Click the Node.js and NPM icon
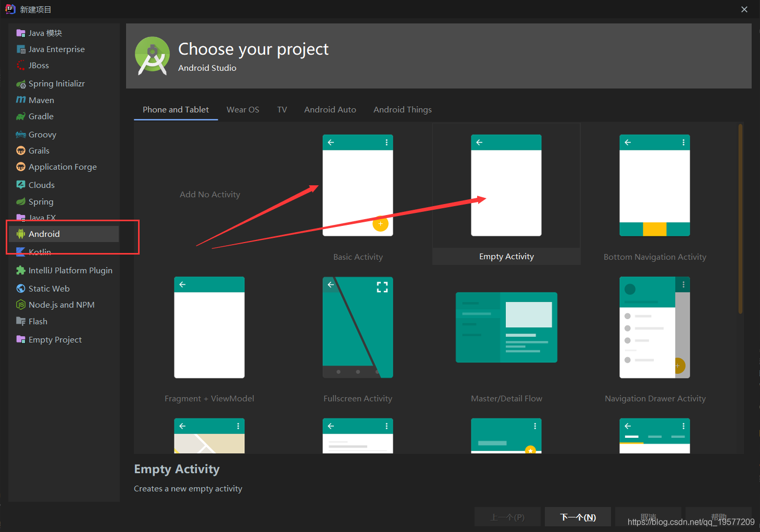Viewport: 760px width, 532px height. tap(21, 305)
